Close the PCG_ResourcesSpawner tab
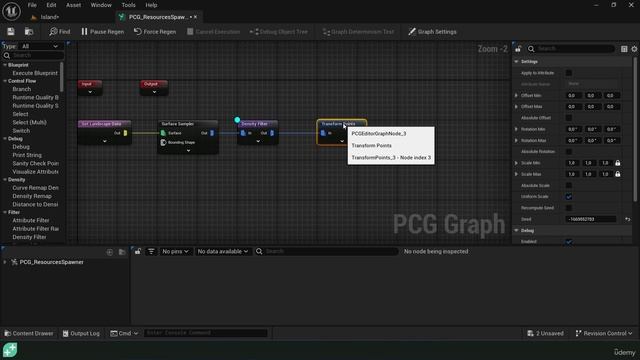This screenshot has width=640, height=360. [x=196, y=17]
